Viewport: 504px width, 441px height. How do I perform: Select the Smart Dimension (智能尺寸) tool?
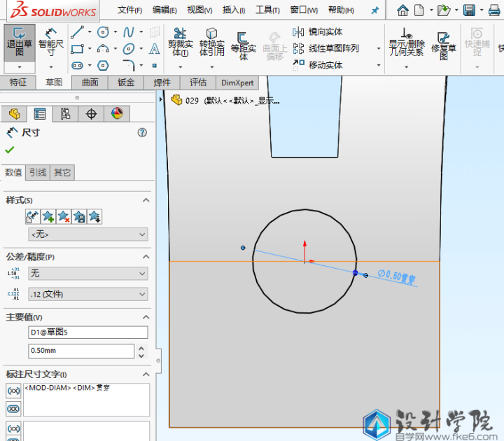click(x=50, y=42)
